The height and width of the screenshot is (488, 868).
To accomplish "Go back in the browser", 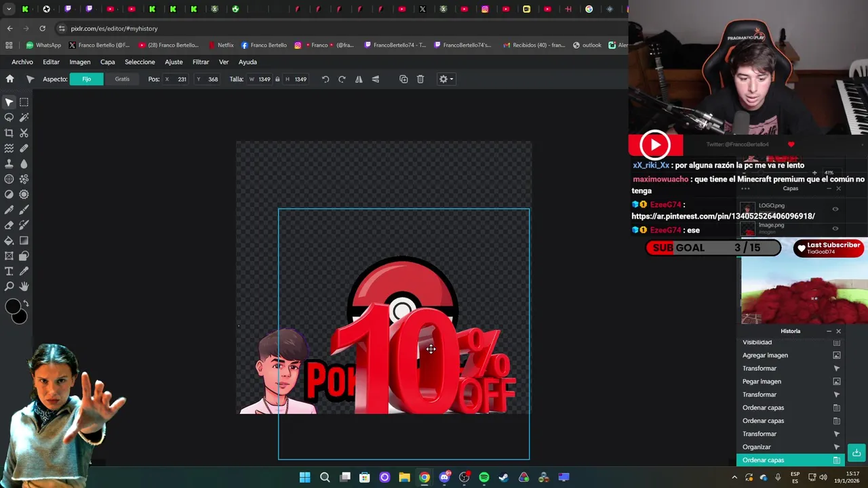I will (x=9, y=28).
